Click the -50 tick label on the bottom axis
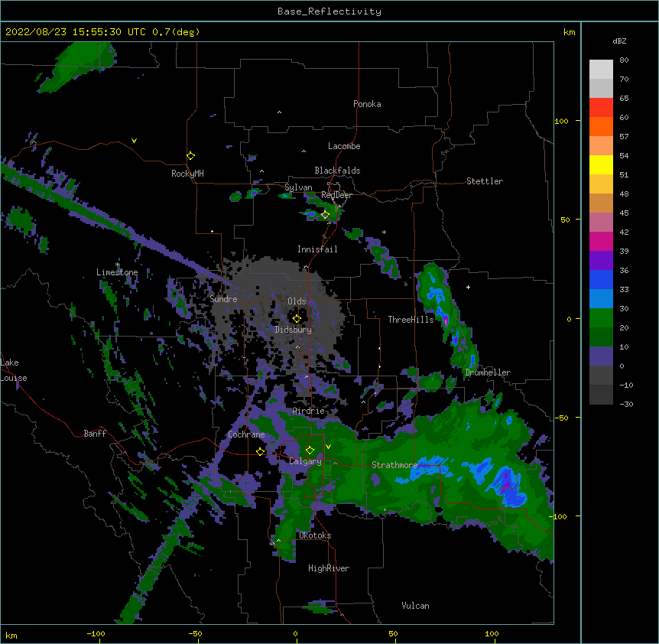Image resolution: width=659 pixels, height=644 pixels. click(x=195, y=633)
